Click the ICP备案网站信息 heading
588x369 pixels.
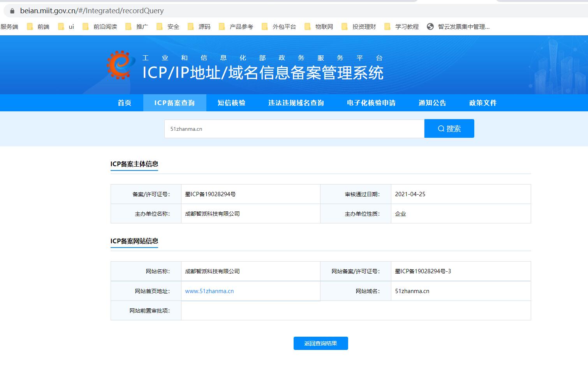pos(134,241)
